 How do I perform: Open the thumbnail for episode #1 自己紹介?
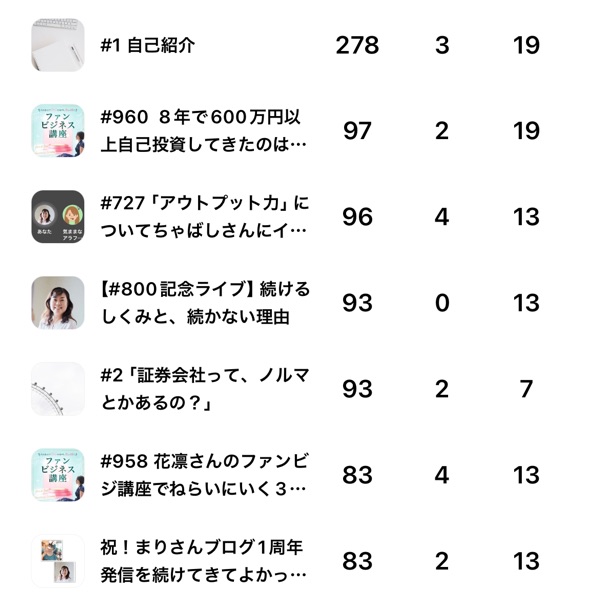(58, 45)
